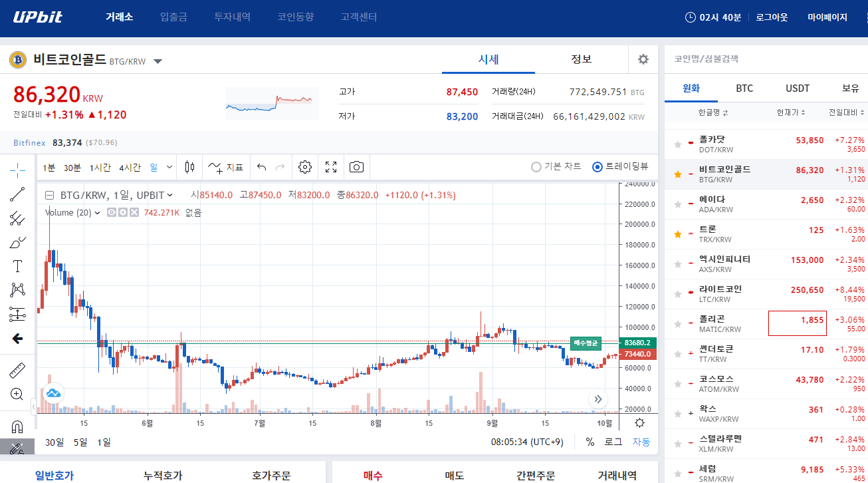Unfavorite 비트코인골드 with its star
The height and width of the screenshot is (483, 868).
(678, 174)
